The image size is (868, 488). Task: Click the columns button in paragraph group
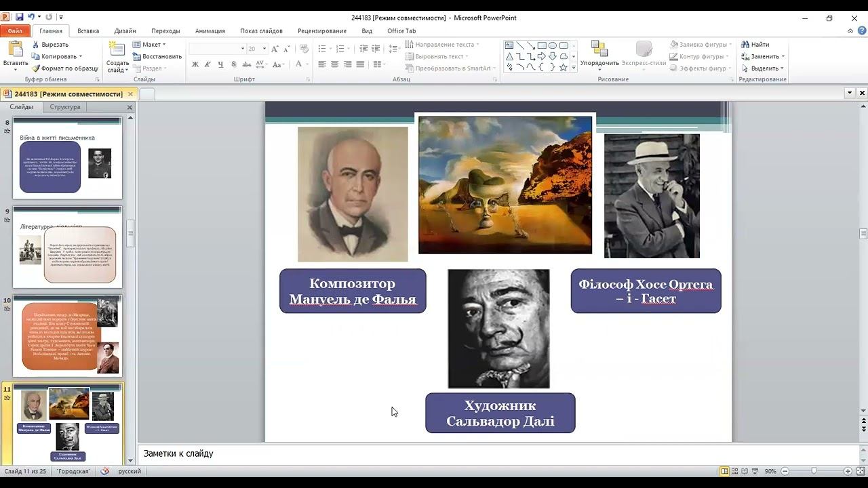coord(377,64)
